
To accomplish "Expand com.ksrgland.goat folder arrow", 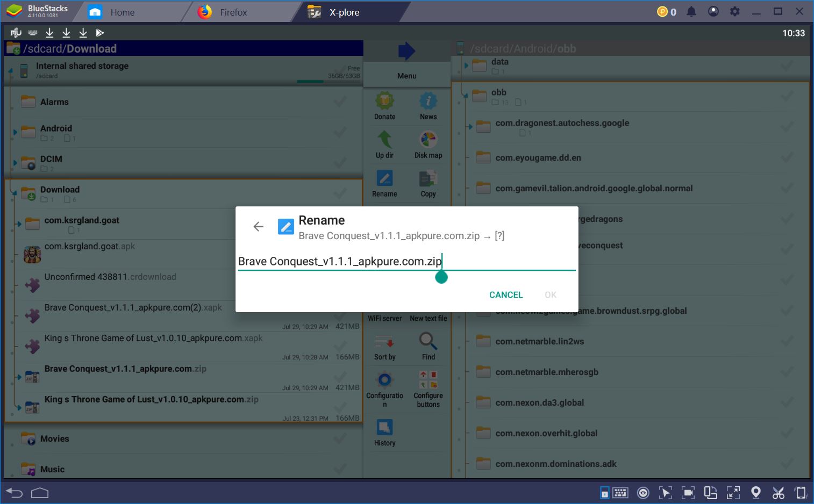I will pyautogui.click(x=19, y=224).
